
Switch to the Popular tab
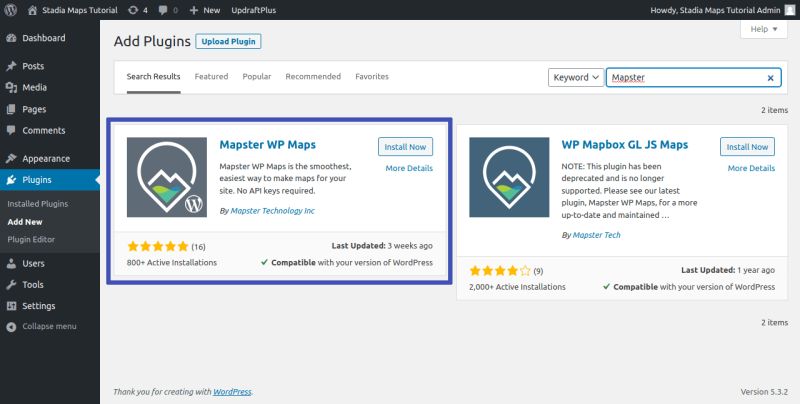pyautogui.click(x=257, y=77)
